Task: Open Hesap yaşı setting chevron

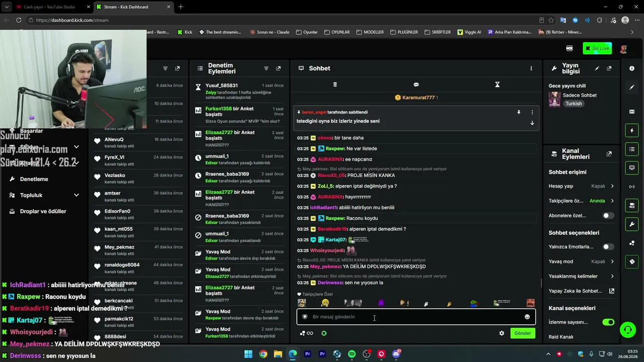Action: [x=612, y=186]
